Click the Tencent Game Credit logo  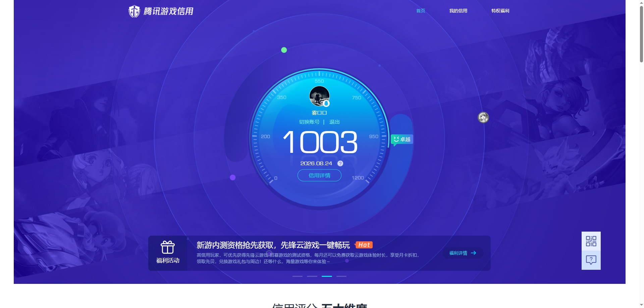(161, 11)
